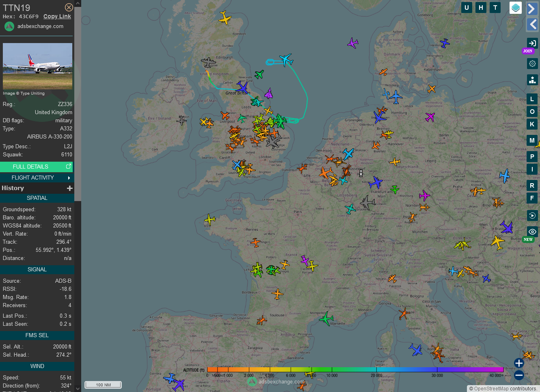This screenshot has width=540, height=392.
Task: Click the left-pointing sidebar arrow button
Action: coord(532,24)
